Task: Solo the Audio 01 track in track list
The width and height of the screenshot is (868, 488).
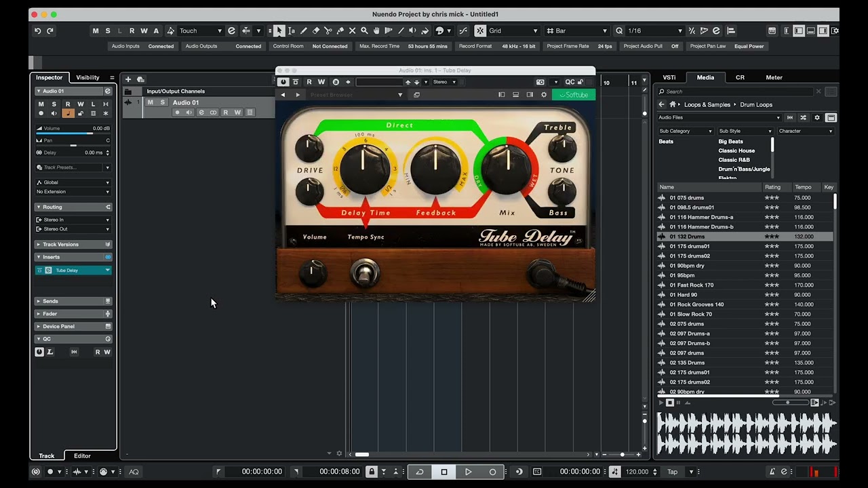Action: click(x=162, y=102)
